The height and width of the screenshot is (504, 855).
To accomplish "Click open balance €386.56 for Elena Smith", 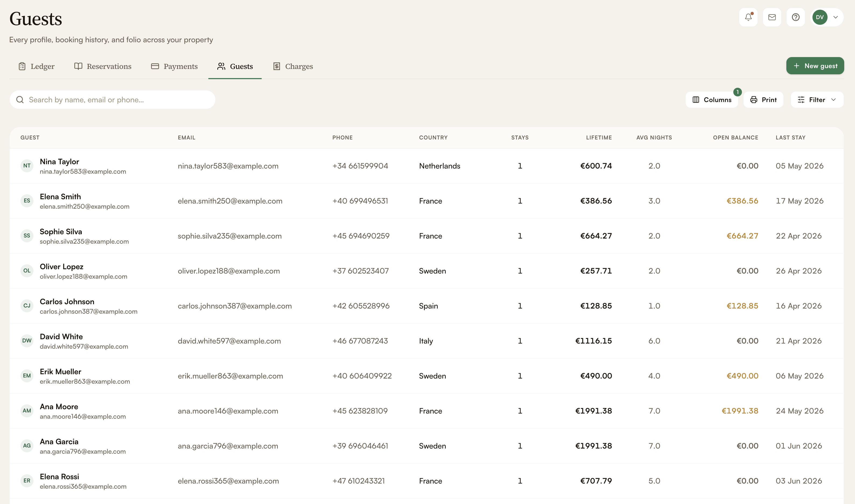I will (742, 201).
